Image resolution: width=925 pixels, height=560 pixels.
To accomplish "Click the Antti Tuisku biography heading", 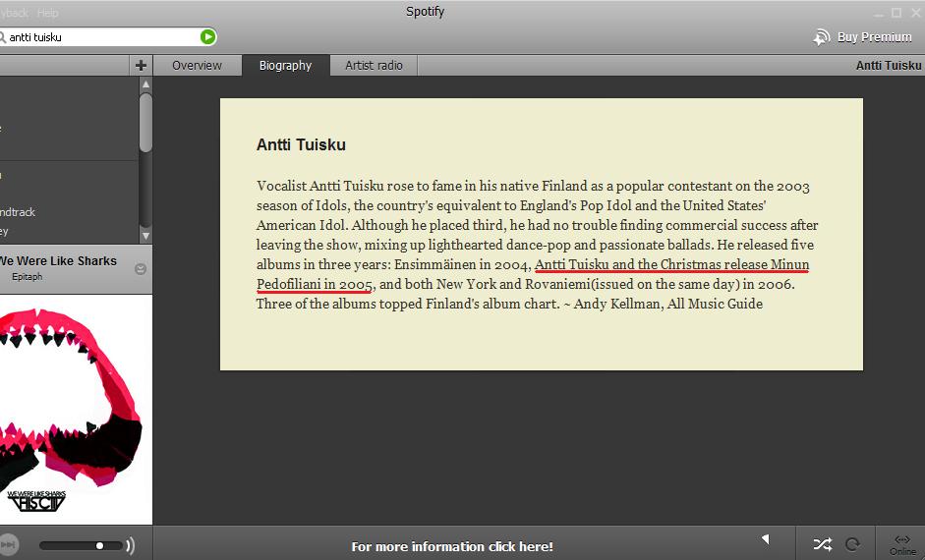I will pyautogui.click(x=301, y=145).
